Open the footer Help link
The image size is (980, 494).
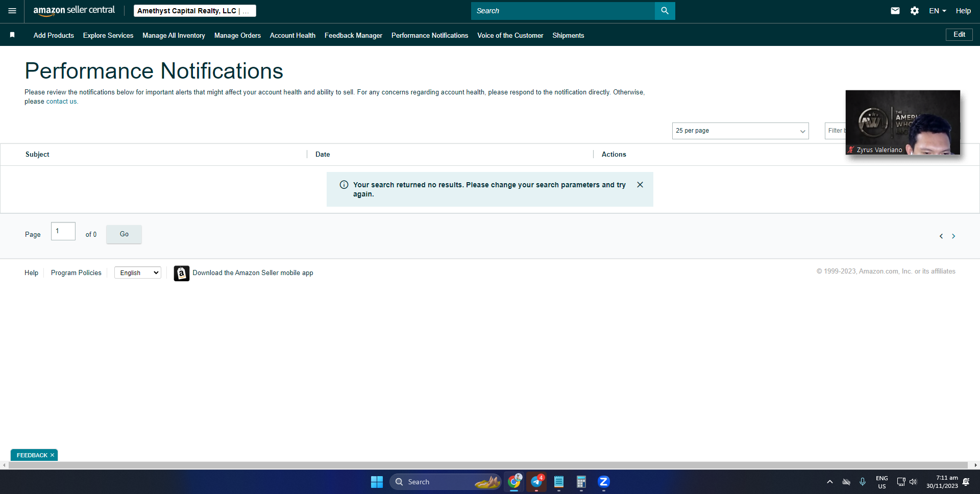click(31, 273)
